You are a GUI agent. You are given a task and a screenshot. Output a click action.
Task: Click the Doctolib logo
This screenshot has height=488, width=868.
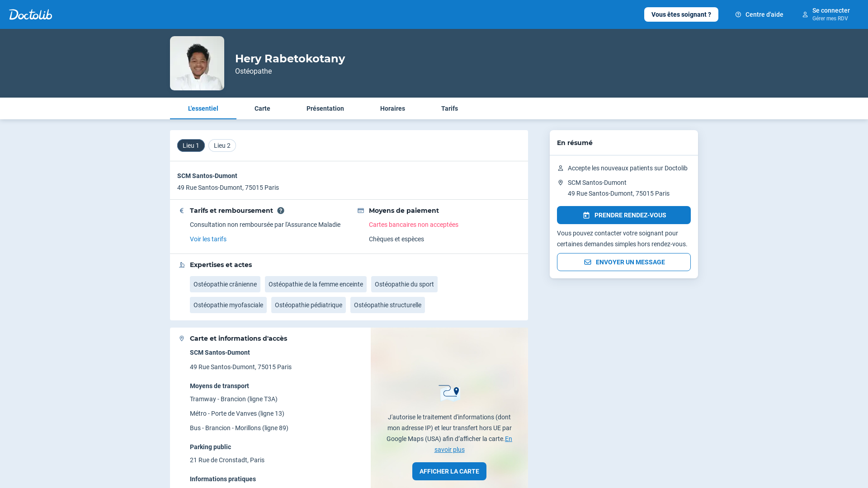(30, 14)
